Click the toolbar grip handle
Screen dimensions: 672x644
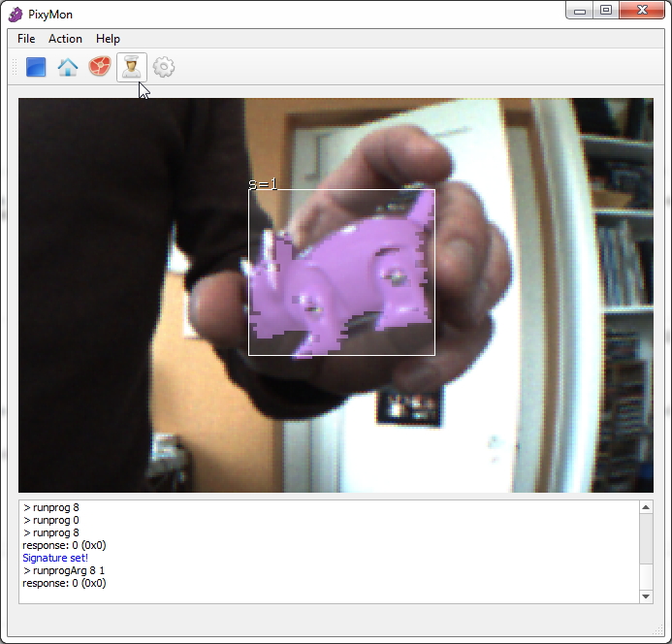coord(15,68)
